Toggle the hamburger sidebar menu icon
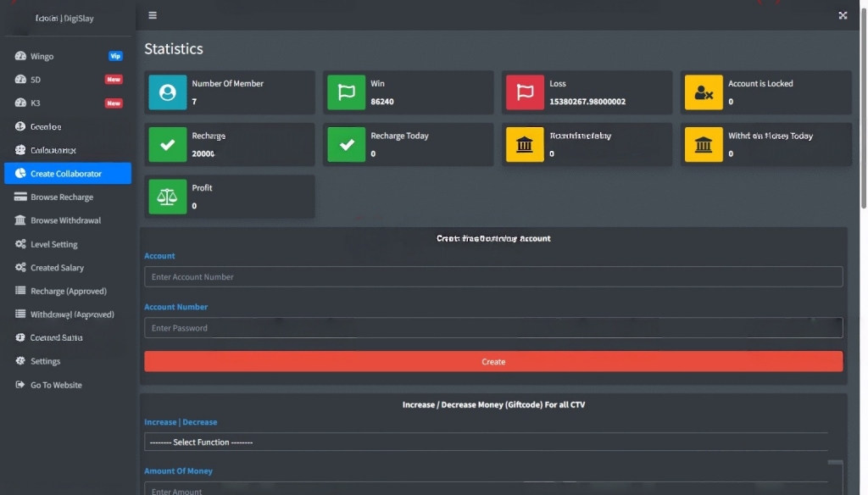Image resolution: width=868 pixels, height=495 pixels. pyautogui.click(x=153, y=15)
